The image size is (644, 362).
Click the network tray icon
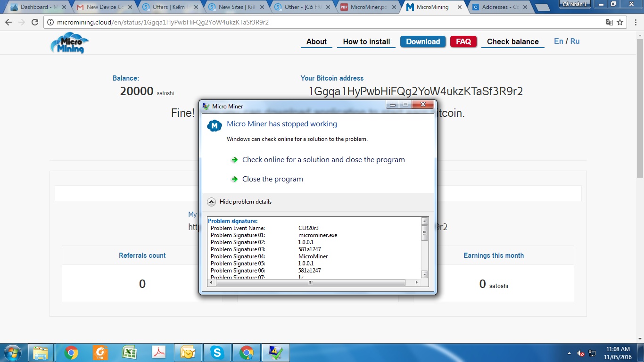pos(593,353)
